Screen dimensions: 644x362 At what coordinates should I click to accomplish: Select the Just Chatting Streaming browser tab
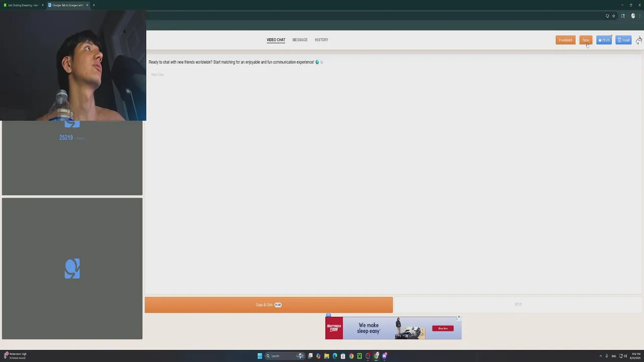point(22,5)
